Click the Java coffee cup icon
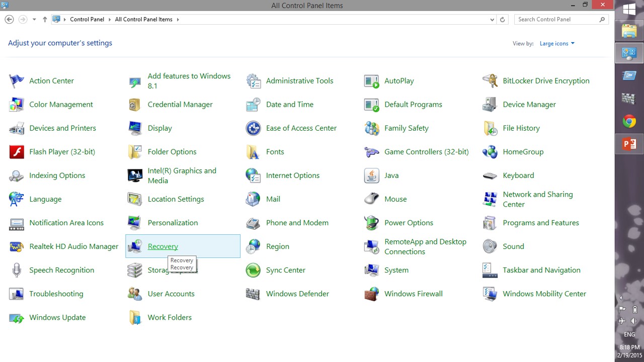The image size is (644, 362). click(371, 175)
